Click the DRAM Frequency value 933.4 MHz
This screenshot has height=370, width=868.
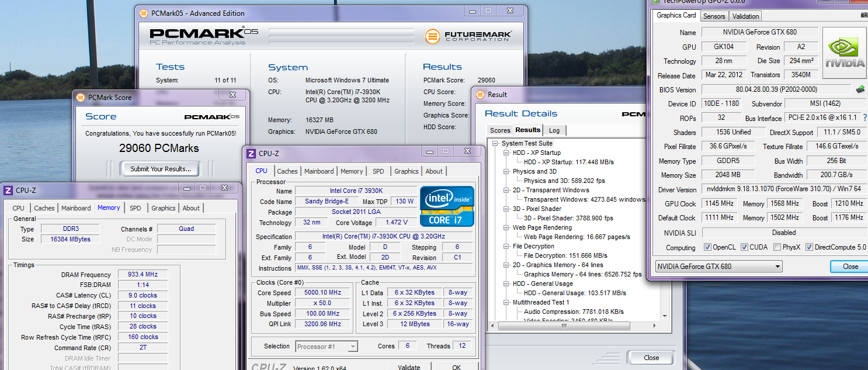pos(143,275)
